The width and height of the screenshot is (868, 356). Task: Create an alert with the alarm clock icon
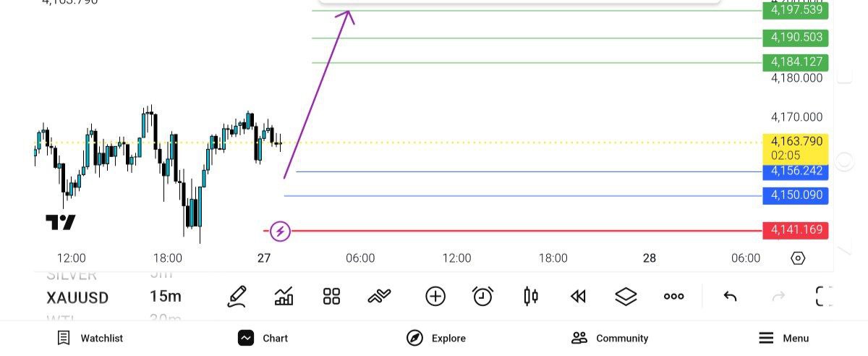tap(482, 296)
